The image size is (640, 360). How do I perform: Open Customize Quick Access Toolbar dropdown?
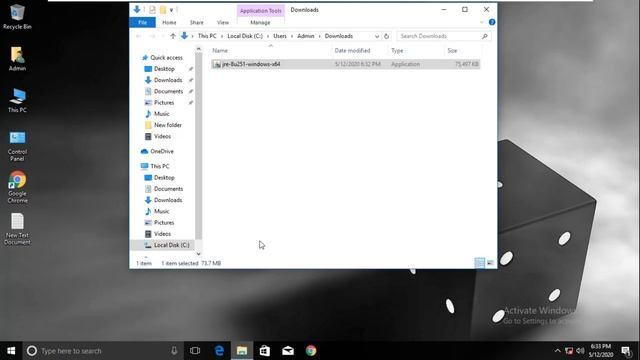[171, 10]
